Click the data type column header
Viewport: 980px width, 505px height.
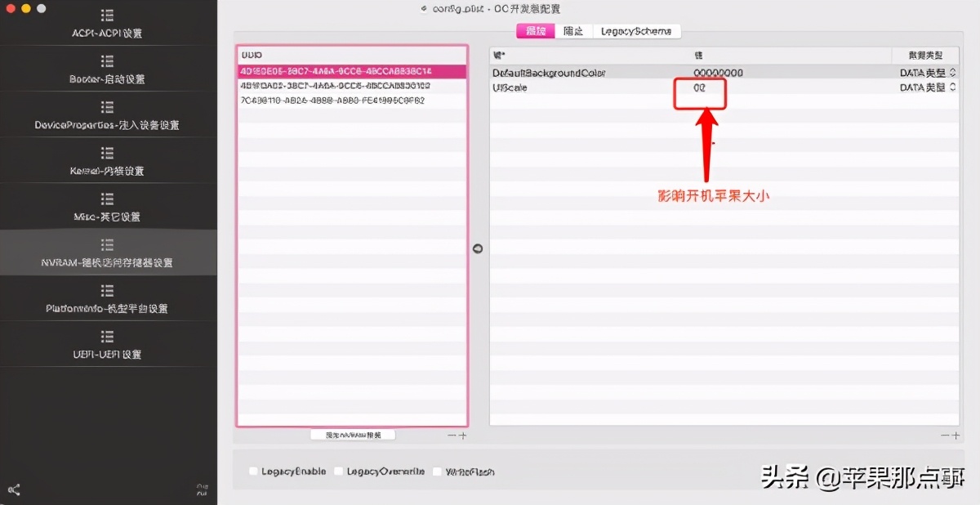click(925, 55)
